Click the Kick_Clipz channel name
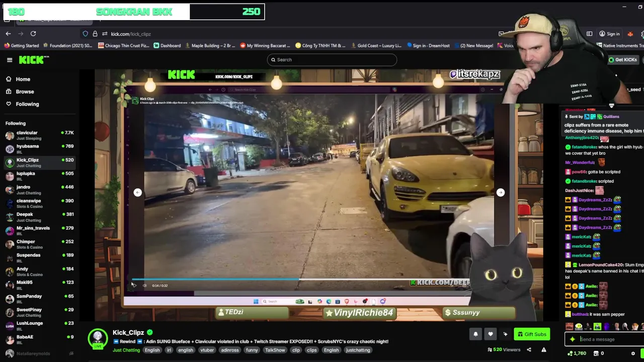This screenshot has height=362, width=644. tap(128, 332)
